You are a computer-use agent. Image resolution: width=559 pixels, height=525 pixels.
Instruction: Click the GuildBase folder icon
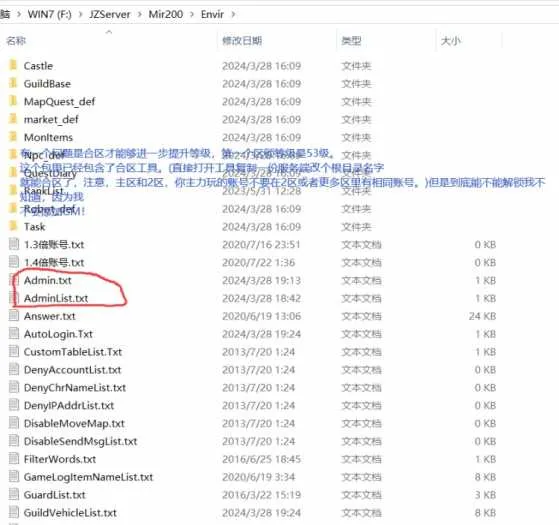(13, 83)
